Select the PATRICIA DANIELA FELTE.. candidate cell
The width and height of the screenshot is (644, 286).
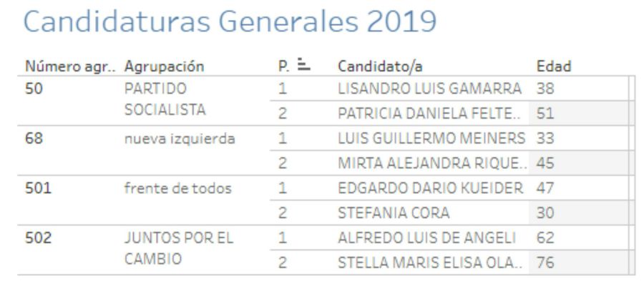pos(429,114)
